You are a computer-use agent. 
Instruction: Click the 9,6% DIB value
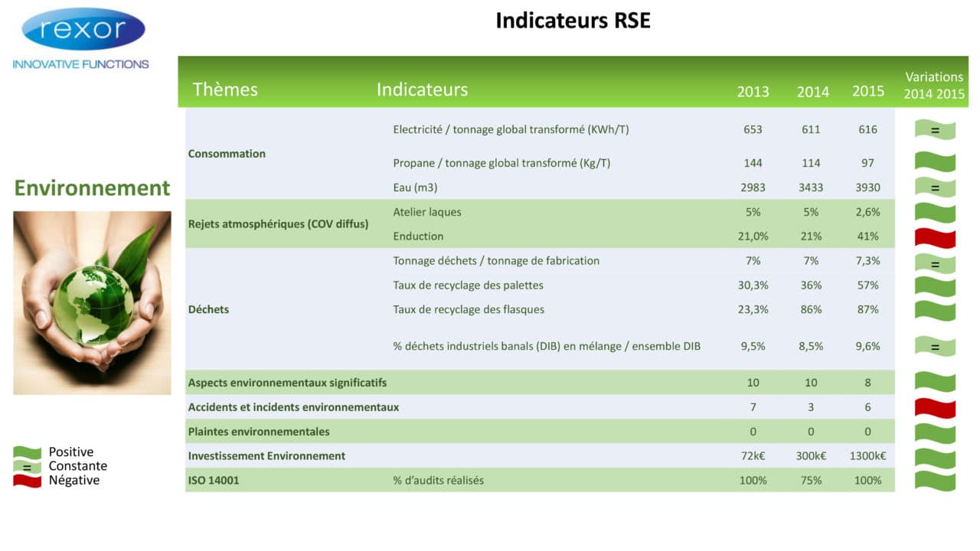pos(867,347)
